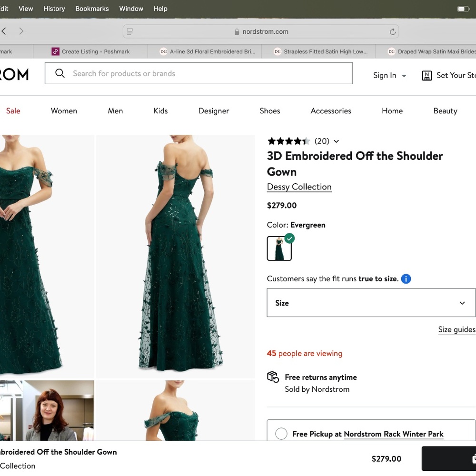476x476 pixels.
Task: Click the (20) review count
Action: pos(322,141)
